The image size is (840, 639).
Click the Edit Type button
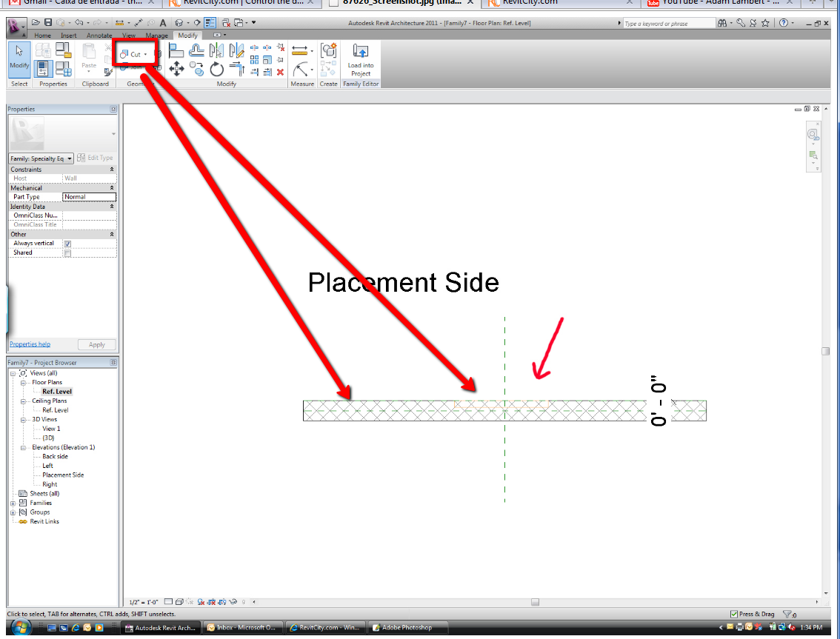[96, 158]
